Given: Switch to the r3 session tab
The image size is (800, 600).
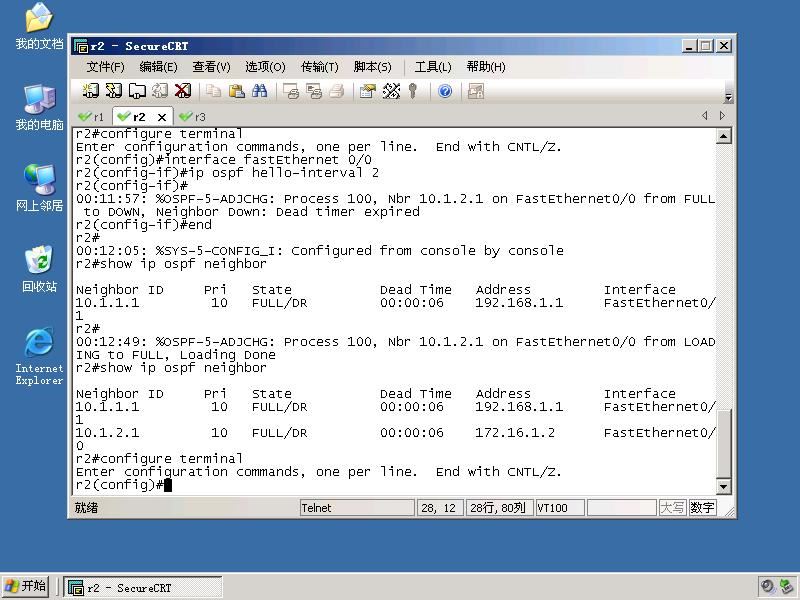Looking at the screenshot, I should [193, 117].
